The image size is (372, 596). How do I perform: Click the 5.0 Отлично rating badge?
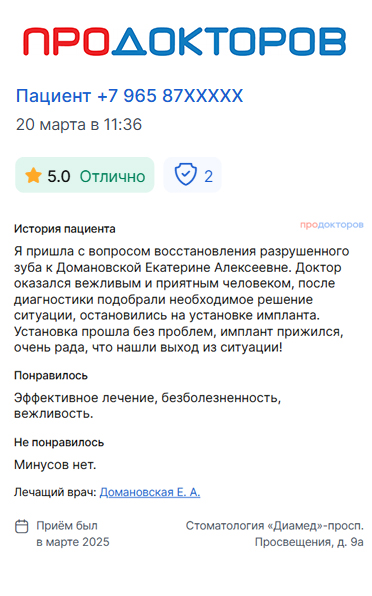[85, 175]
